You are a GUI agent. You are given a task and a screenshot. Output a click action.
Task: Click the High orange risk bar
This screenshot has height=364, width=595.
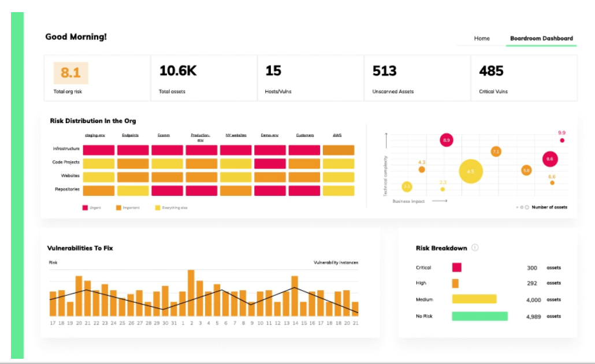(x=455, y=284)
